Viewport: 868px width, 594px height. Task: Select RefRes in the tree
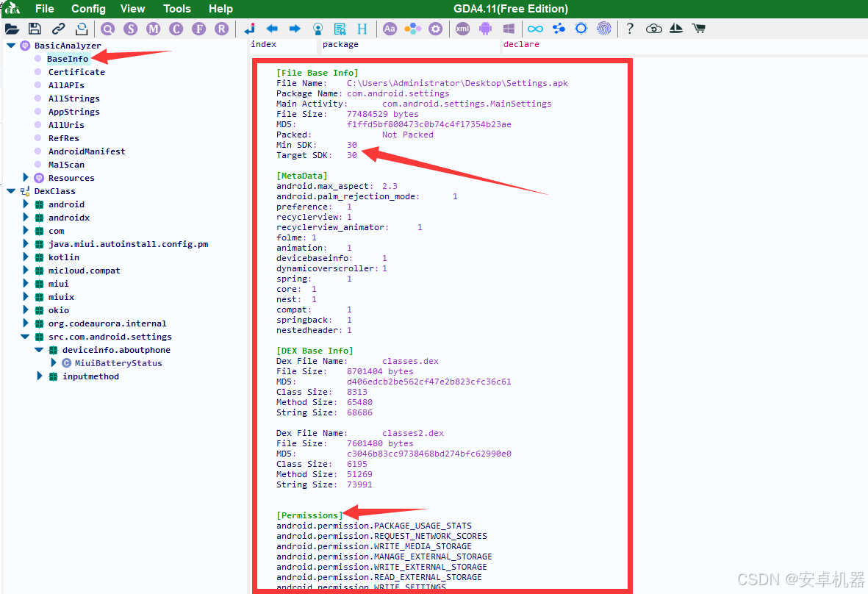[x=64, y=138]
